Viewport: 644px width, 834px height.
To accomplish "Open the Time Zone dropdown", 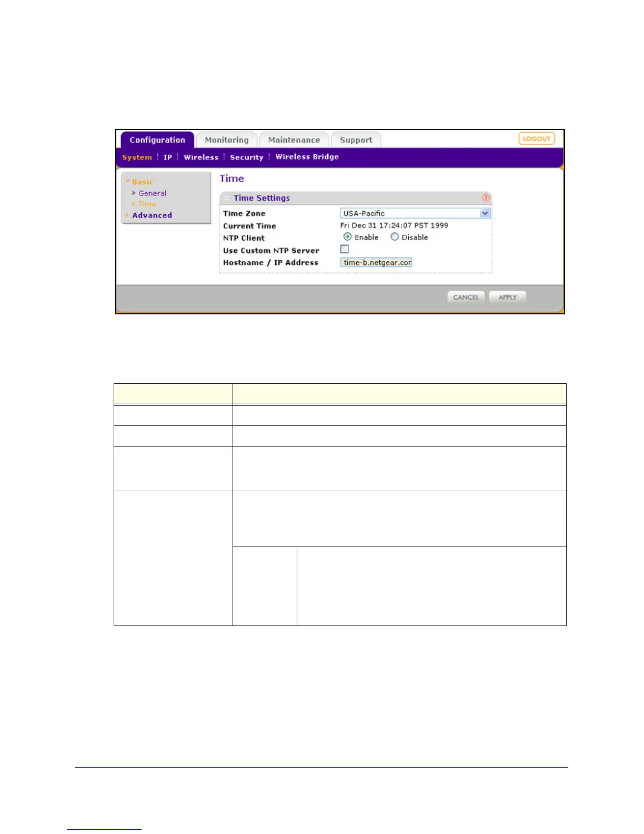I will pyautogui.click(x=416, y=213).
